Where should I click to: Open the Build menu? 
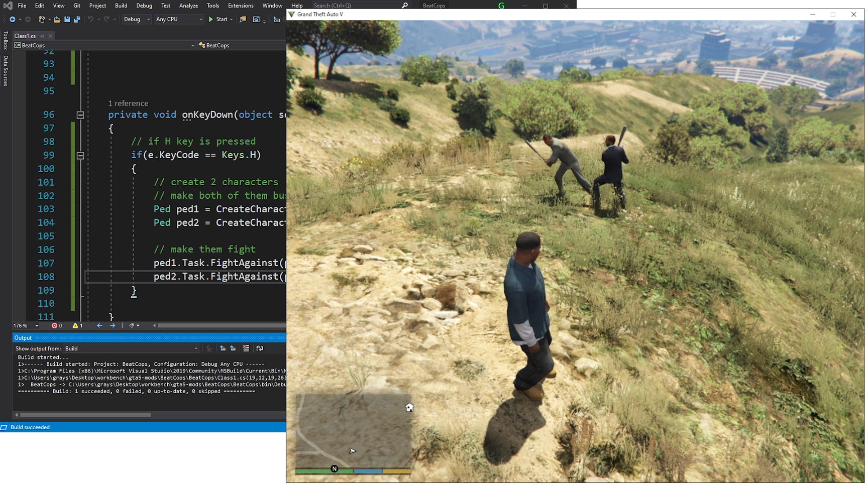(121, 6)
